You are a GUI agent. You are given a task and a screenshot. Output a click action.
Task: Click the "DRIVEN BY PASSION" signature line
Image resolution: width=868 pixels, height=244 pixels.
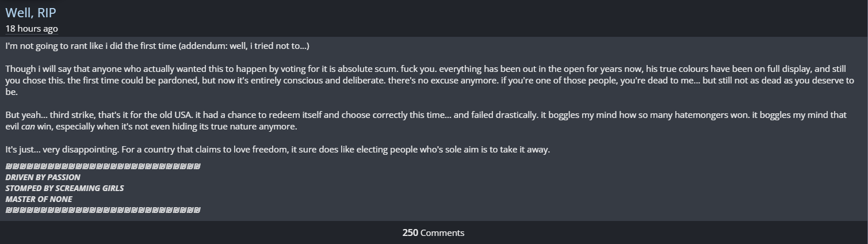pyautogui.click(x=43, y=177)
